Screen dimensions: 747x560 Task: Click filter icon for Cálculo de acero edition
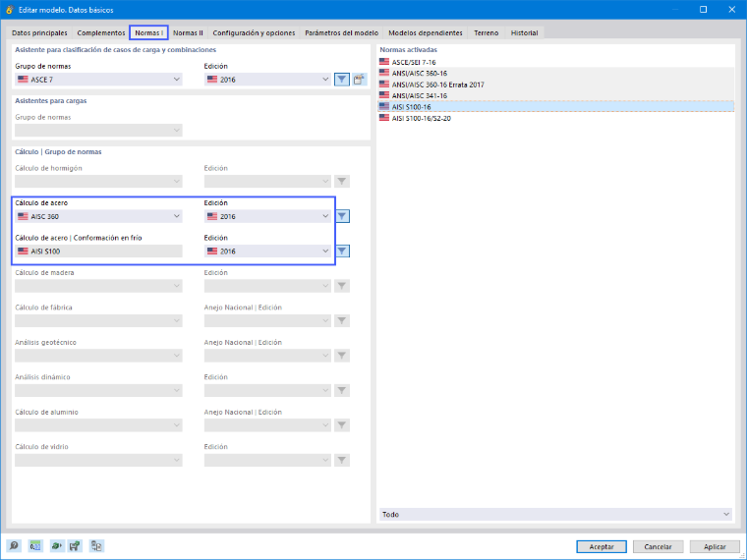click(x=342, y=216)
